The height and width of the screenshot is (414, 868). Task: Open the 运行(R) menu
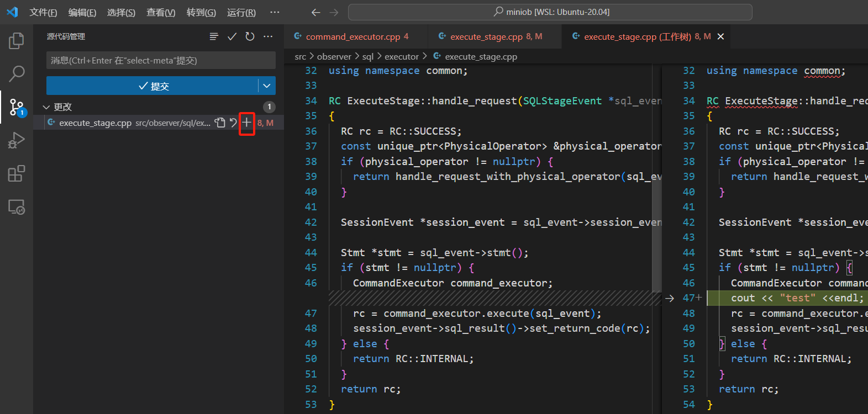(x=241, y=12)
